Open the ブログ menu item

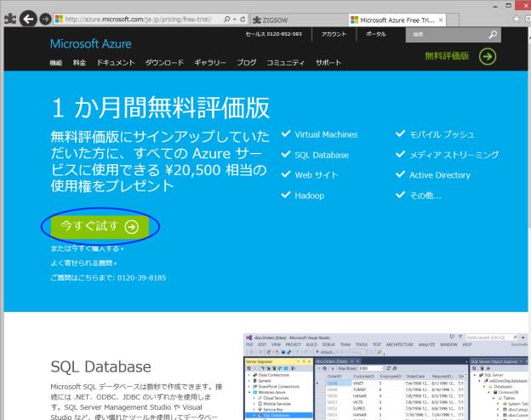pyautogui.click(x=246, y=63)
